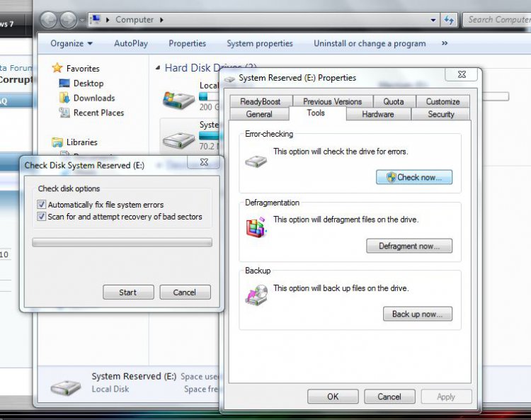Click System properties in the toolbar

260,43
